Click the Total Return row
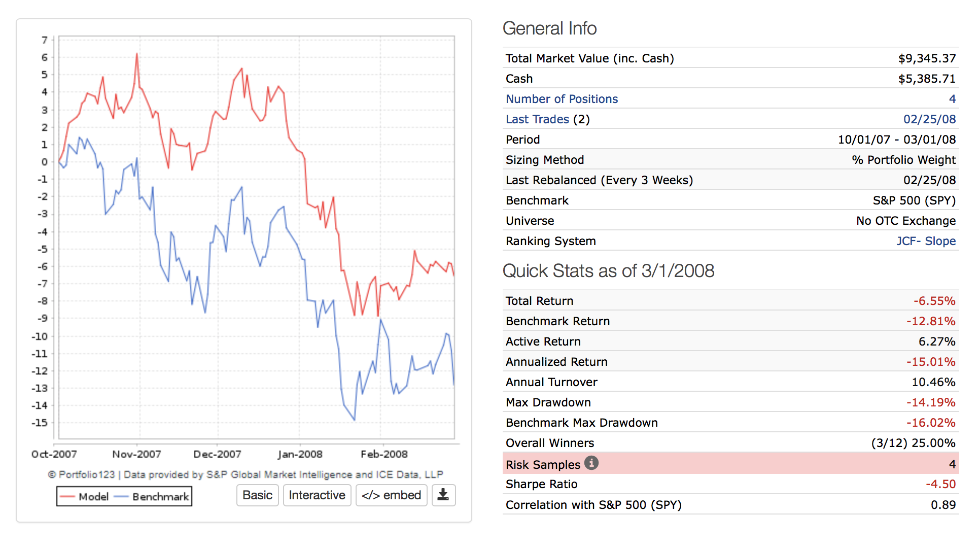 [x=730, y=301]
